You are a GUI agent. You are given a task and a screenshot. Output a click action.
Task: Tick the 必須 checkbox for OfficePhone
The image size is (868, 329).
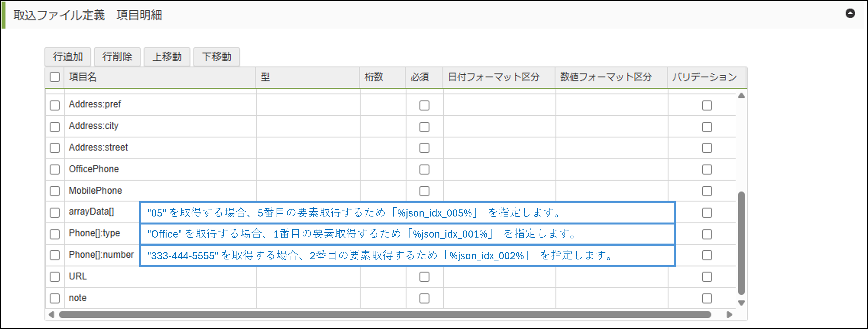point(424,169)
